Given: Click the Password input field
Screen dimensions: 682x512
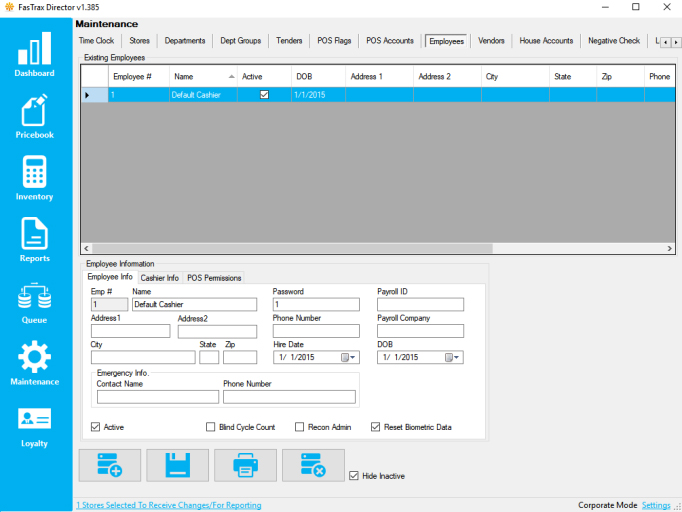Looking at the screenshot, I should click(316, 305).
